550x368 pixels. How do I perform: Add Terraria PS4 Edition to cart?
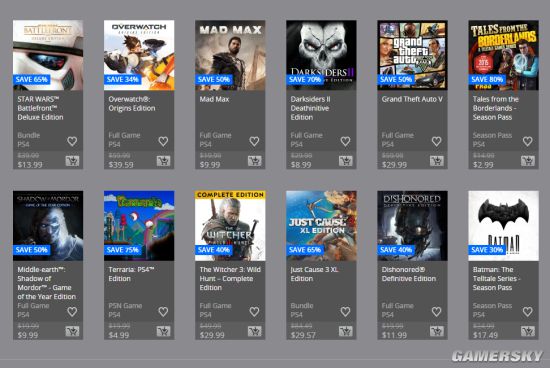point(163,332)
